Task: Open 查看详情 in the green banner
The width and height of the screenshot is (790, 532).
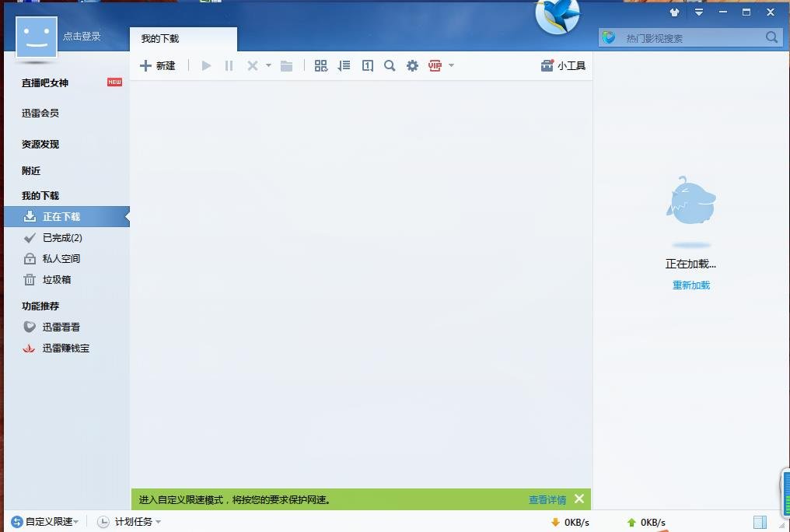Action: pos(547,499)
